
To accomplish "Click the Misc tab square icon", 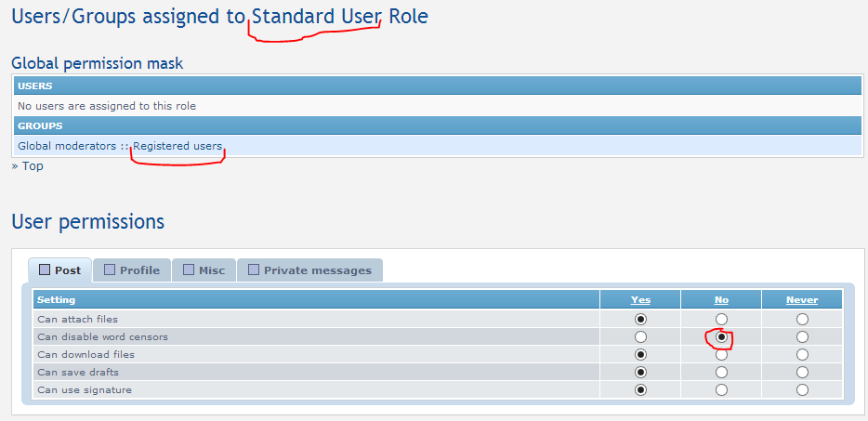I will [x=189, y=270].
